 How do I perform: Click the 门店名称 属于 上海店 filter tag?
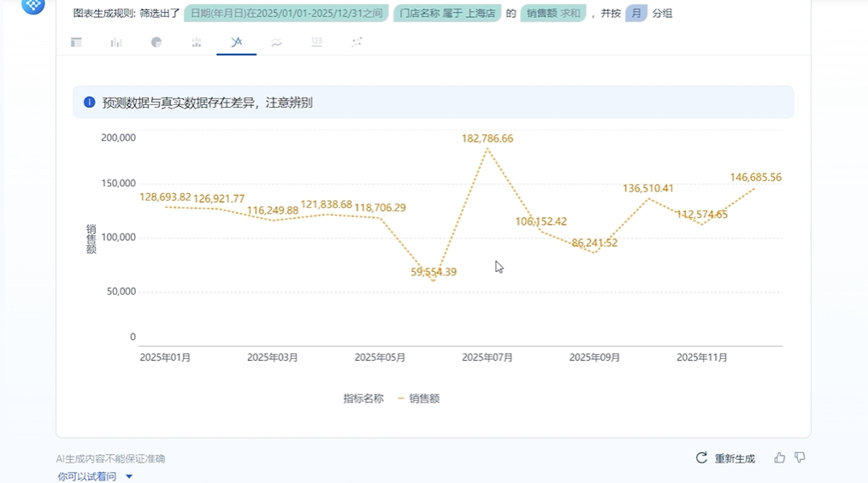pos(446,14)
